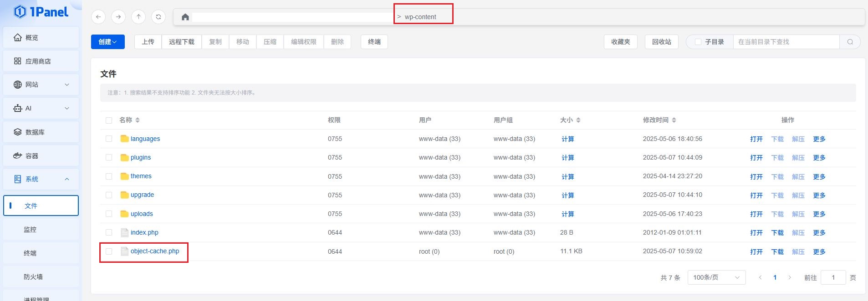Image resolution: width=868 pixels, height=301 pixels.
Task: Open 更多 menu for the languages row
Action: point(819,139)
